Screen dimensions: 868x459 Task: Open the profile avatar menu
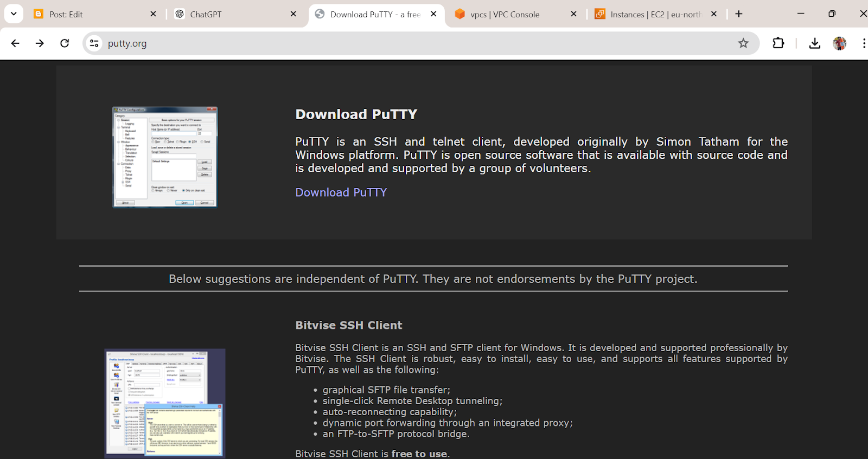(x=840, y=43)
